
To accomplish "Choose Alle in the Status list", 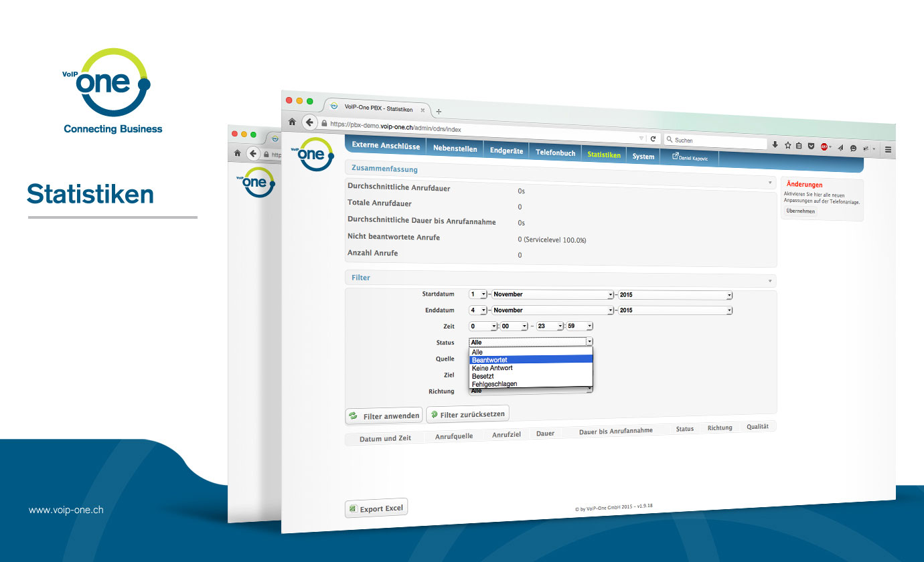I will [x=531, y=352].
